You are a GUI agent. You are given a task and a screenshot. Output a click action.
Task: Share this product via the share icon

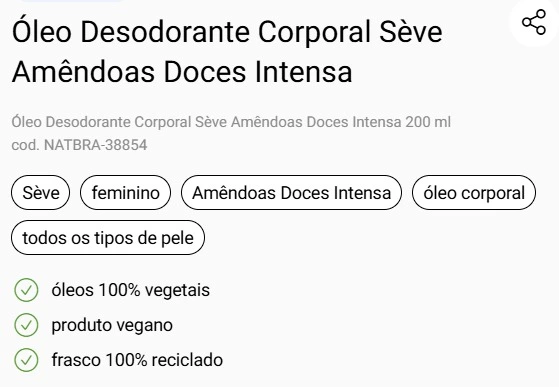pos(534,22)
